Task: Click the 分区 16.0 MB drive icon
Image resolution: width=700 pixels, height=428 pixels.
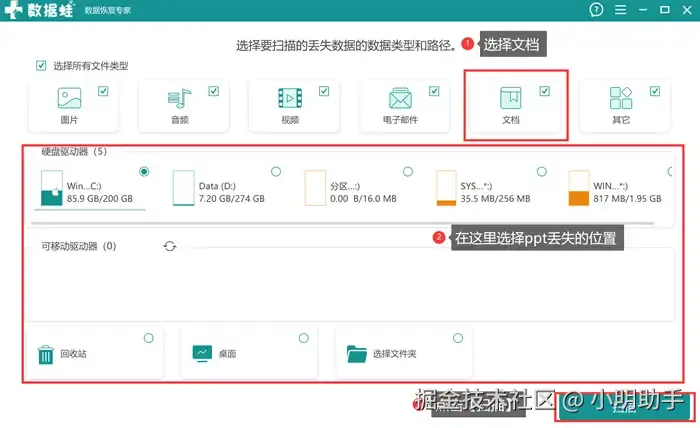Action: [x=315, y=188]
